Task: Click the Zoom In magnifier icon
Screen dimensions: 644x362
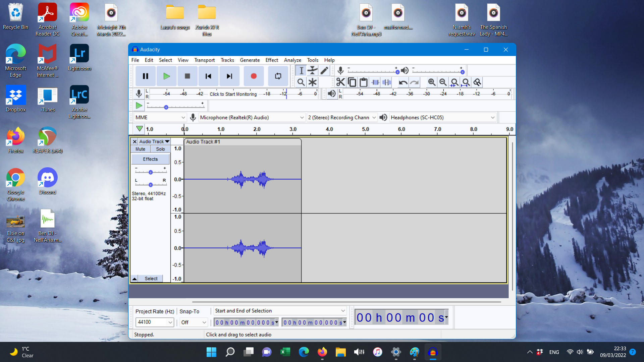Action: (432, 82)
